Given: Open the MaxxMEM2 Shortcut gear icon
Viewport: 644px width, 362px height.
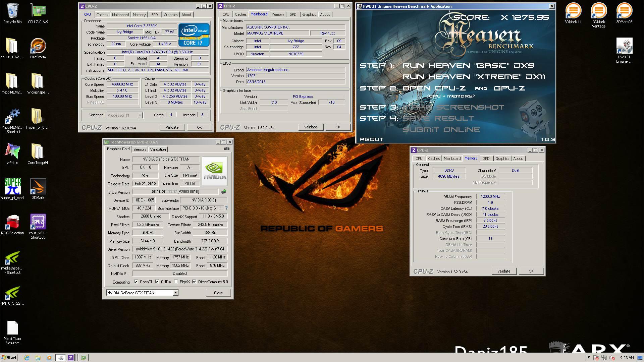Looking at the screenshot, I should tap(12, 121).
